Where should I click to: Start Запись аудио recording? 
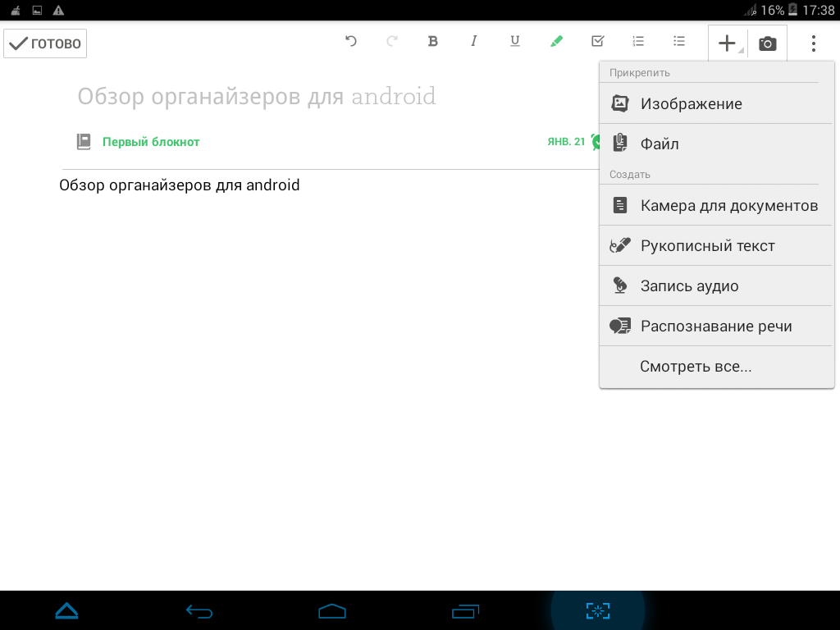click(689, 286)
